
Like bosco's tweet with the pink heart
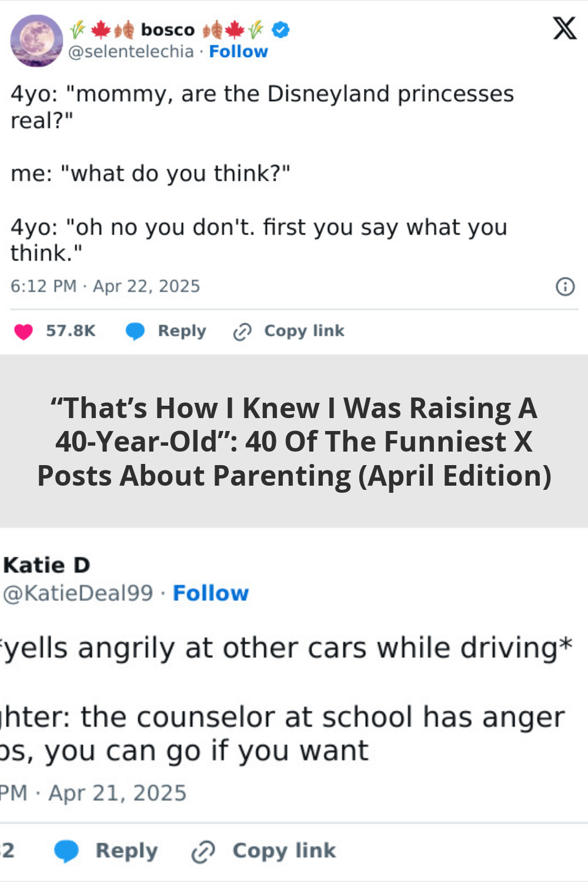click(x=24, y=332)
